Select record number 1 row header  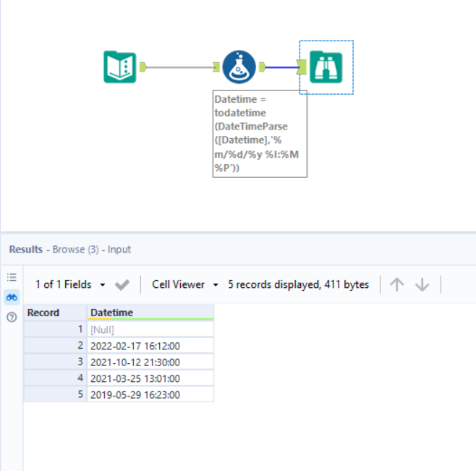[55, 329]
